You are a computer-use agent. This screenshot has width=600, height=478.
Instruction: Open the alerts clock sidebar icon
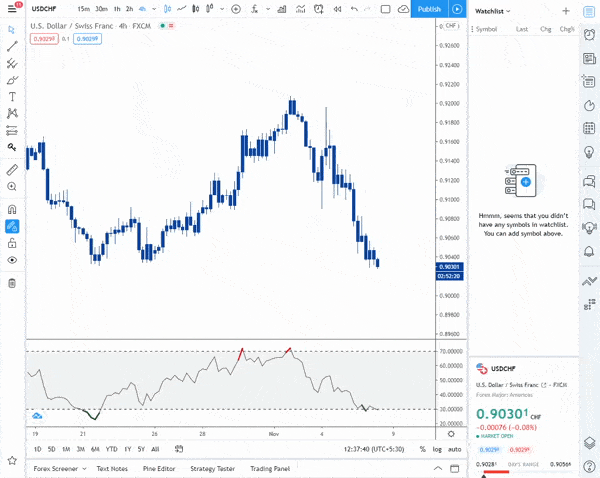point(589,34)
